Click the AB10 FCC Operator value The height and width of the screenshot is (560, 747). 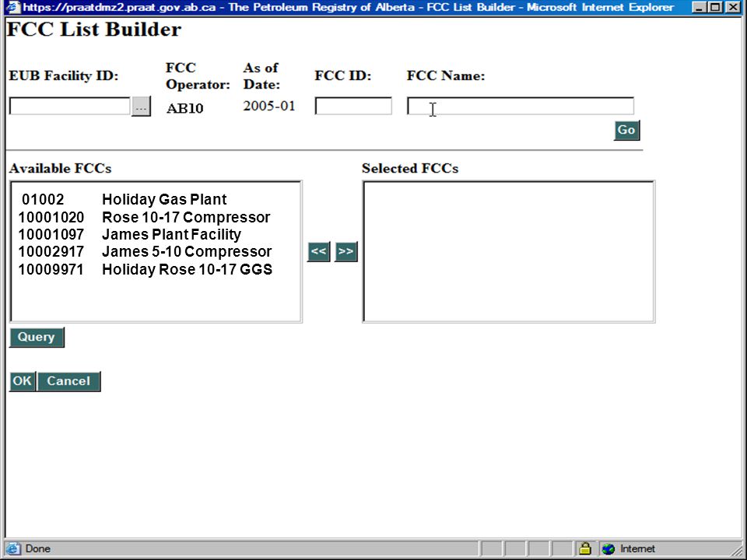click(x=185, y=108)
